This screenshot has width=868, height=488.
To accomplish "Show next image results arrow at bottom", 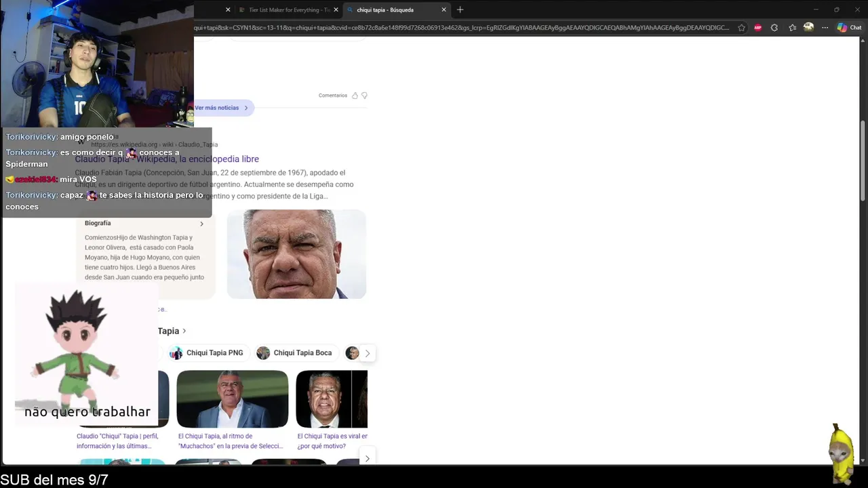I will (x=367, y=458).
